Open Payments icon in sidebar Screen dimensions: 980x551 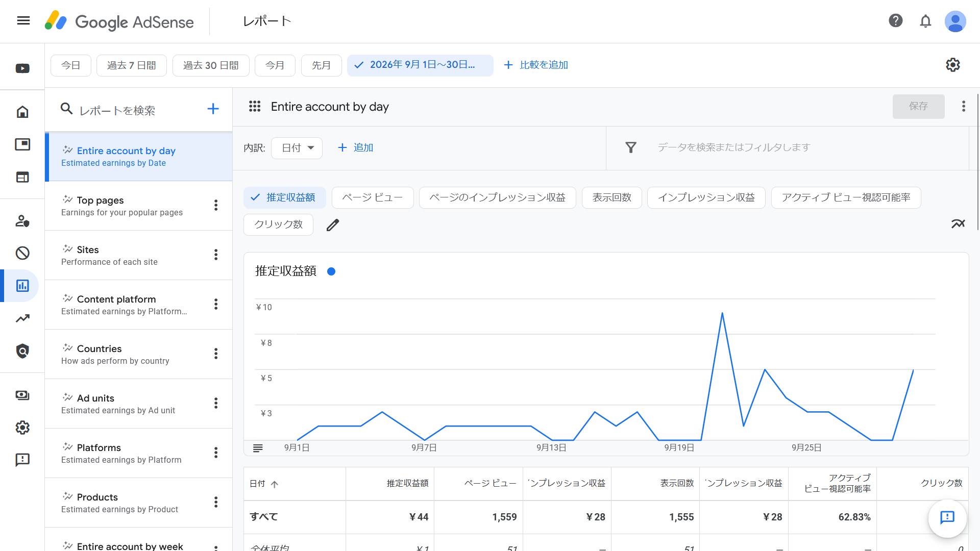(x=22, y=395)
